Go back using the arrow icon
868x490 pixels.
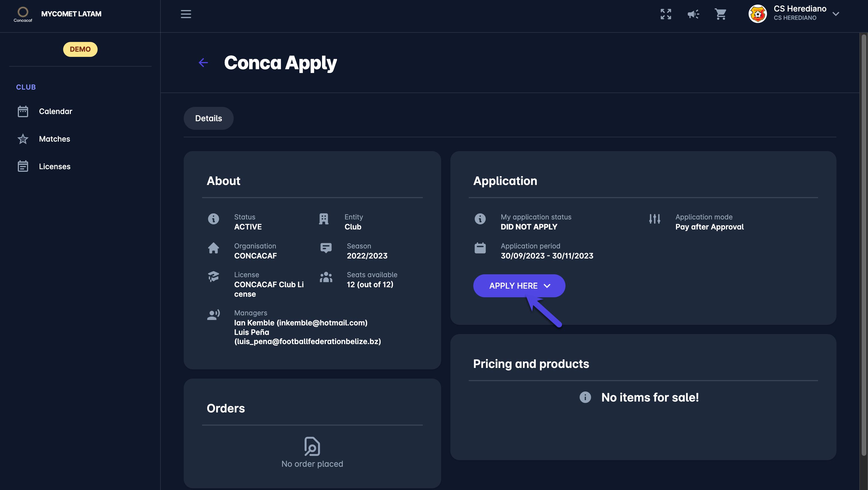pyautogui.click(x=203, y=62)
